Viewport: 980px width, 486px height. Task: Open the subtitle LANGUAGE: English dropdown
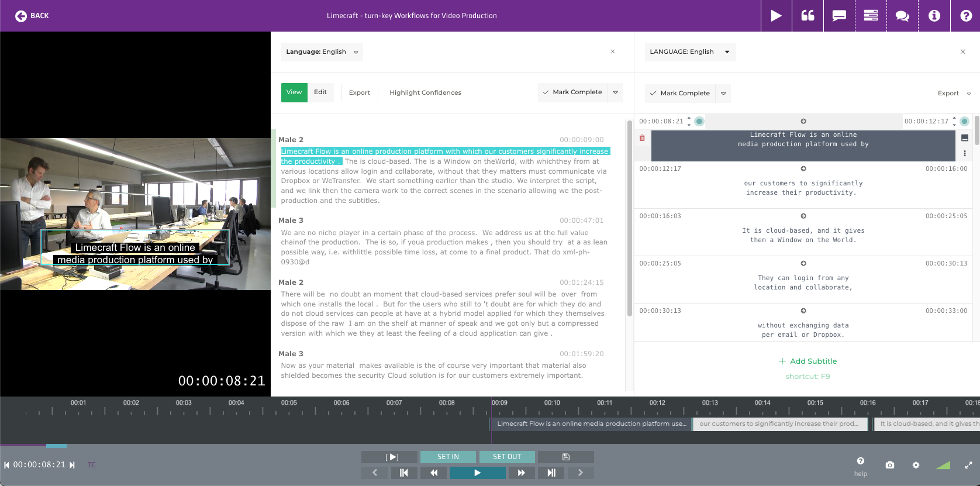690,51
